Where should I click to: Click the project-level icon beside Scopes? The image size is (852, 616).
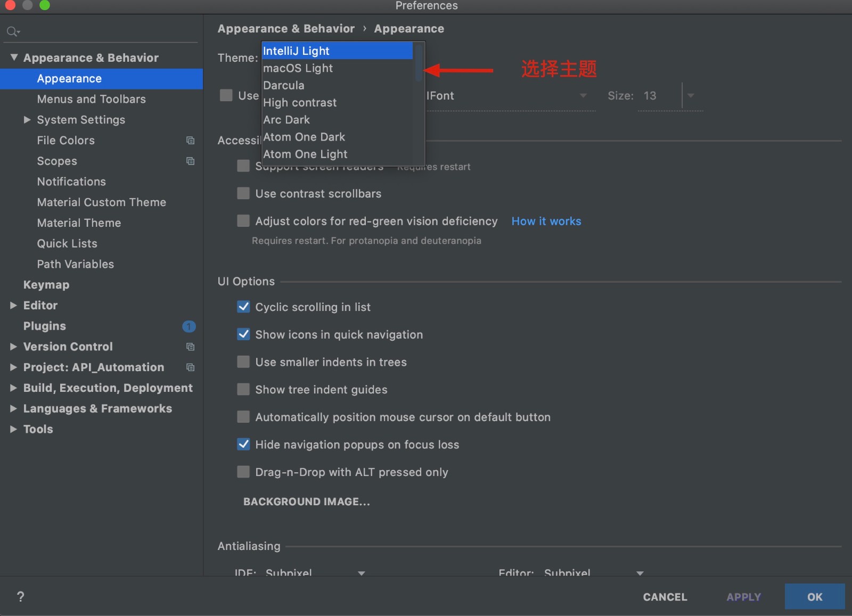click(x=190, y=161)
